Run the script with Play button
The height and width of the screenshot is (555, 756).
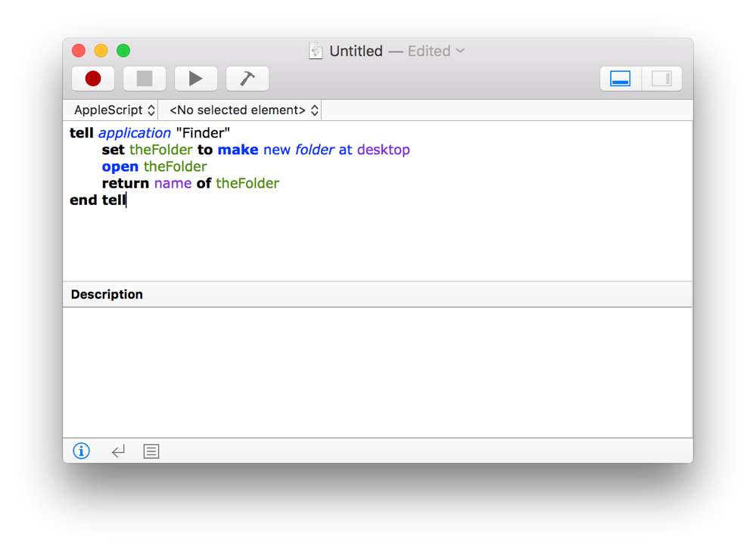coord(196,79)
